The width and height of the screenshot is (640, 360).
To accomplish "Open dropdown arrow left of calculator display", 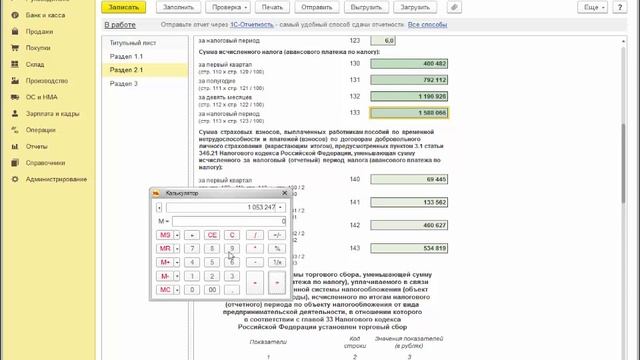I will pos(159,208).
